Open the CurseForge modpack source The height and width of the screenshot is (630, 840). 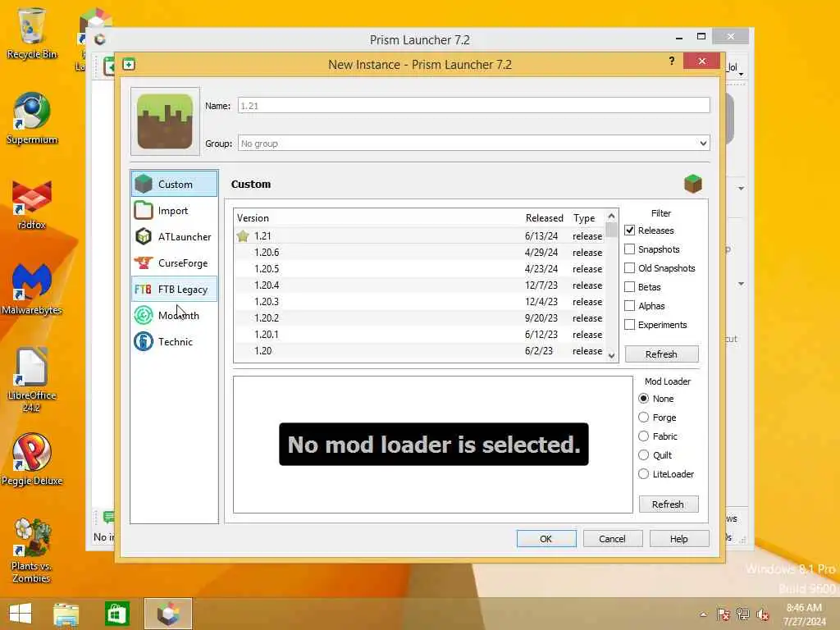(174, 263)
